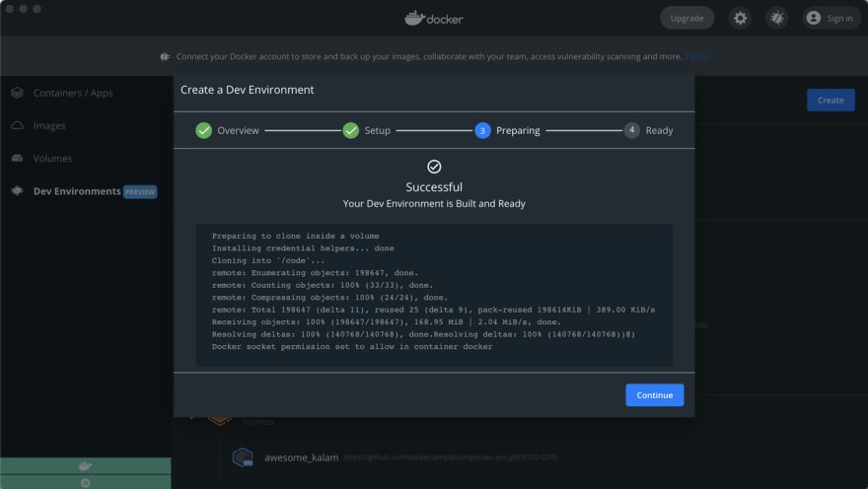This screenshot has width=868, height=489.
Task: Open the awesome_kalam environment entry
Action: click(302, 457)
